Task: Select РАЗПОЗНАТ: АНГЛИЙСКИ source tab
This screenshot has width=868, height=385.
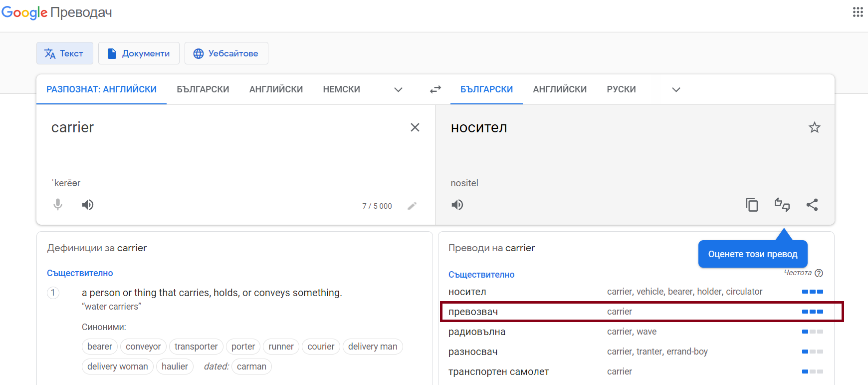Action: click(x=101, y=89)
